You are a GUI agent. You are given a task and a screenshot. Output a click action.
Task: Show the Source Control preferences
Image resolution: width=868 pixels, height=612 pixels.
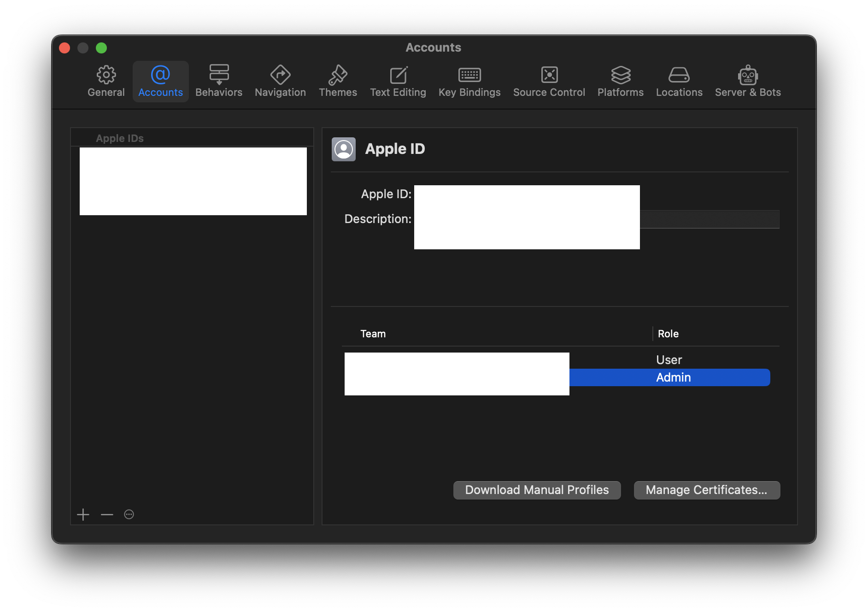[x=549, y=82]
